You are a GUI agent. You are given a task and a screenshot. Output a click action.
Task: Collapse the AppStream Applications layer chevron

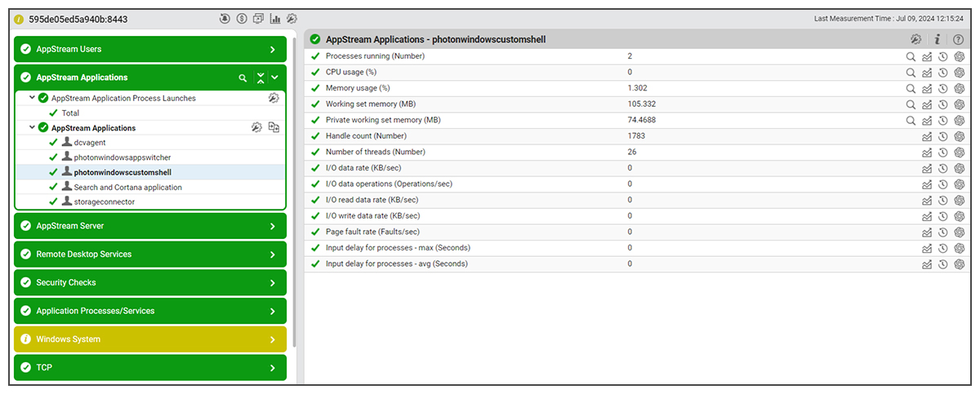pyautogui.click(x=274, y=78)
